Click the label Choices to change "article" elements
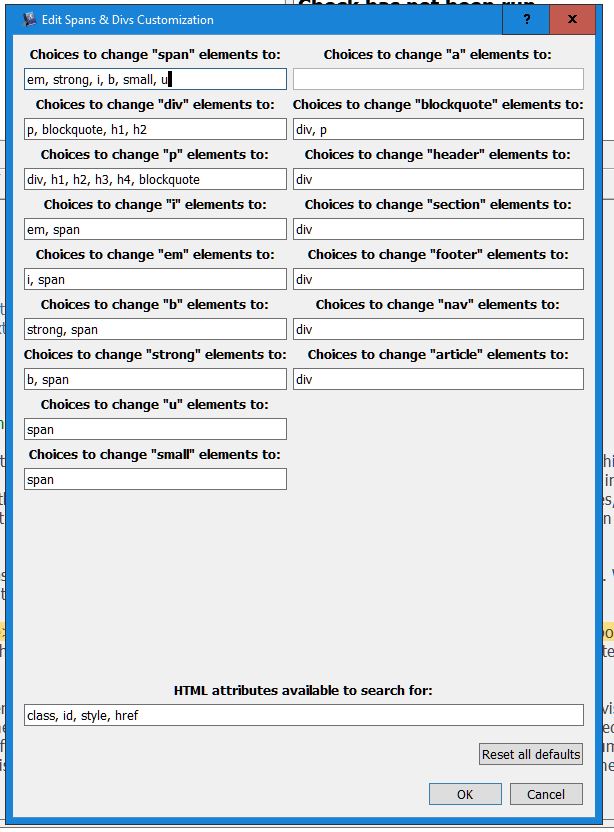 (438, 354)
